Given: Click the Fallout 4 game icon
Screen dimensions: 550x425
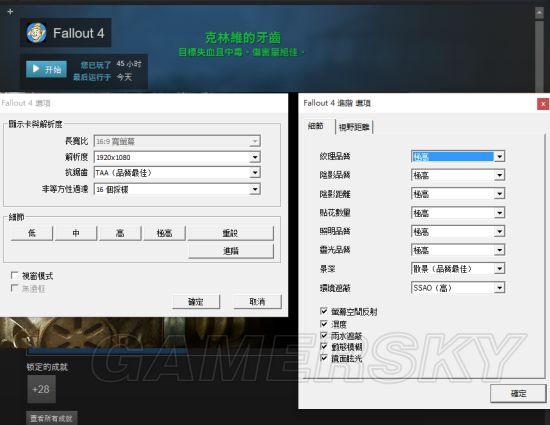Looking at the screenshot, I should pyautogui.click(x=36, y=33).
